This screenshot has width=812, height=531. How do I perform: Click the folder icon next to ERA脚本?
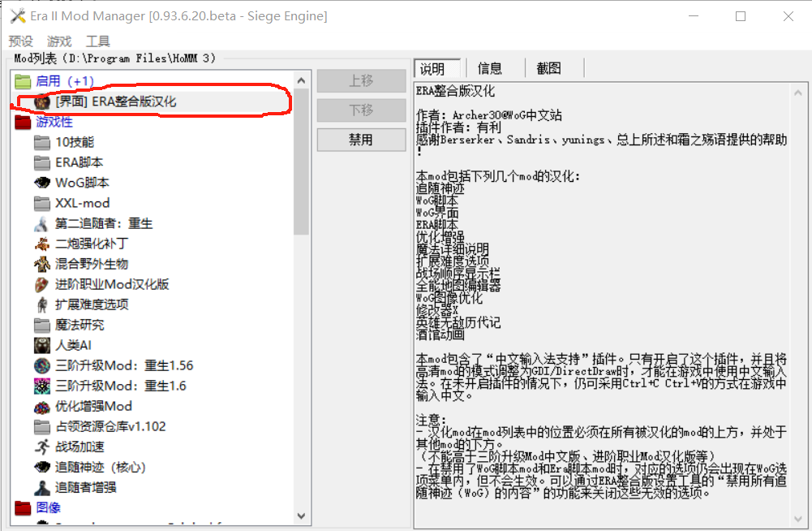tap(42, 162)
